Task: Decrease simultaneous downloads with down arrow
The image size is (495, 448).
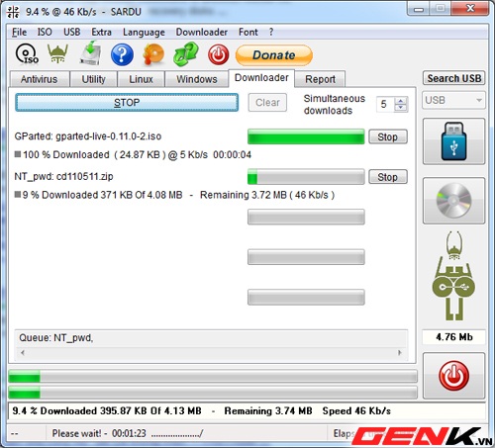Action: 401,108
